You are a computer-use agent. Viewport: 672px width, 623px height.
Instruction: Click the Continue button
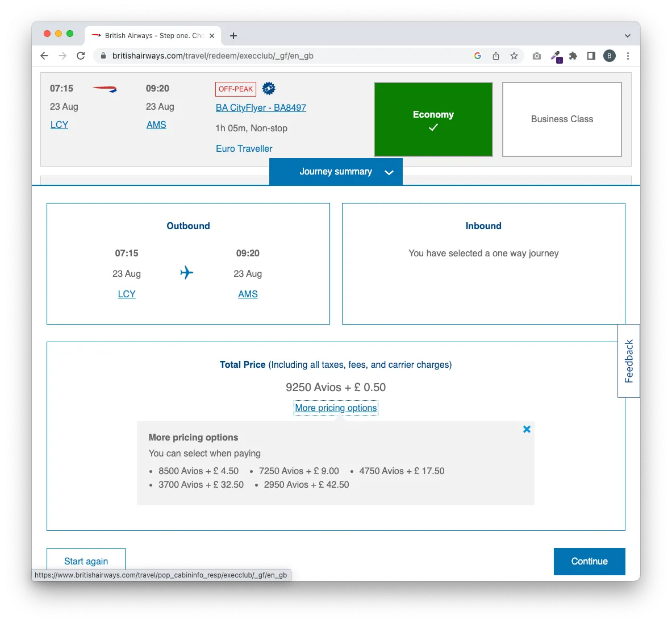(x=589, y=561)
